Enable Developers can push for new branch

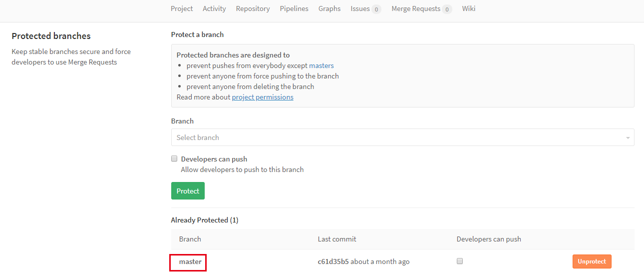tap(174, 158)
